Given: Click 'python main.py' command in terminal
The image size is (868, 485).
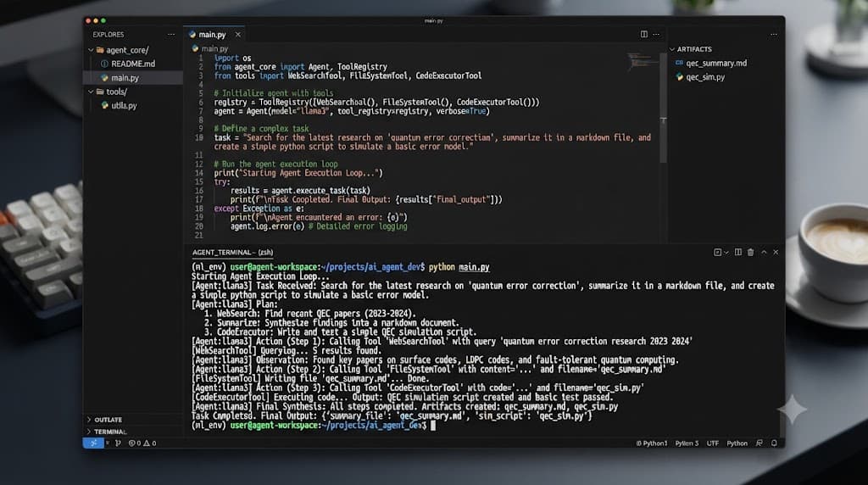Looking at the screenshot, I should coord(459,267).
